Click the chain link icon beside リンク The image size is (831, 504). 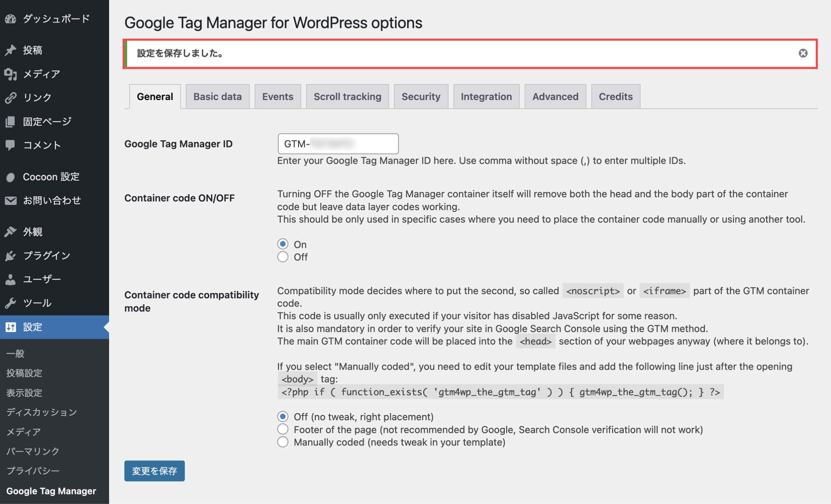point(11,98)
